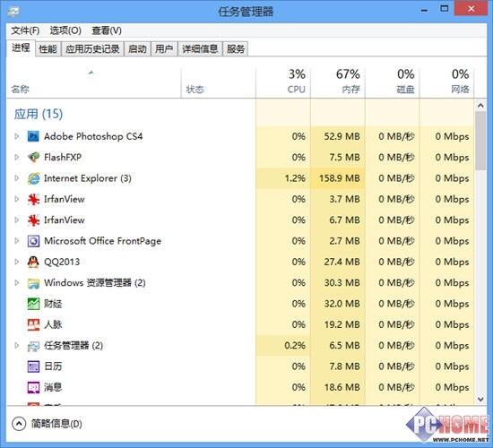The height and width of the screenshot is (448, 493).
Task: Open the 选项(O) menu
Action: pyautogui.click(x=65, y=30)
